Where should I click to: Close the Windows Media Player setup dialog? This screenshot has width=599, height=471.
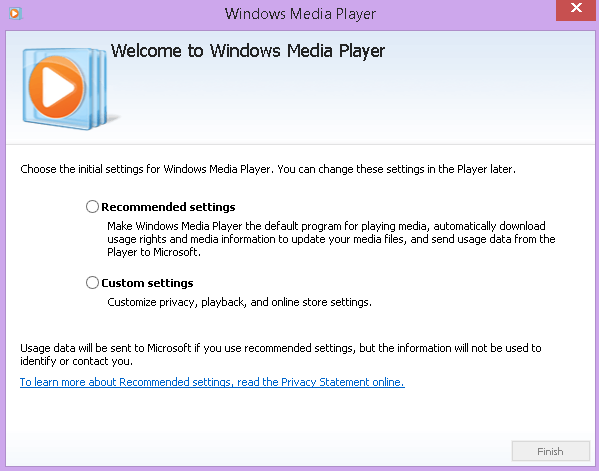pyautogui.click(x=576, y=8)
